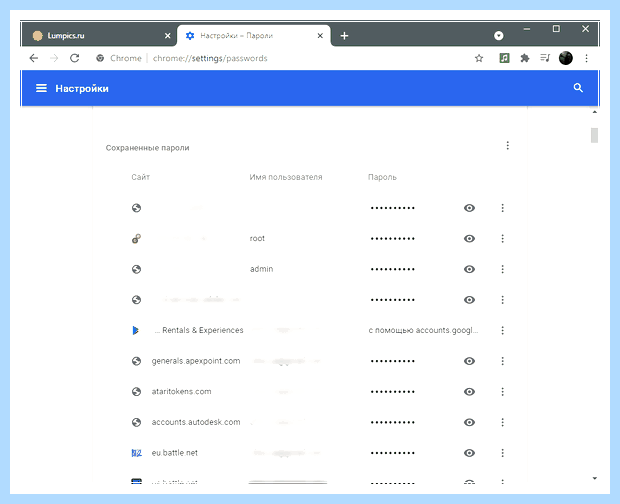Open the Настройки hamburger menu

[x=42, y=88]
